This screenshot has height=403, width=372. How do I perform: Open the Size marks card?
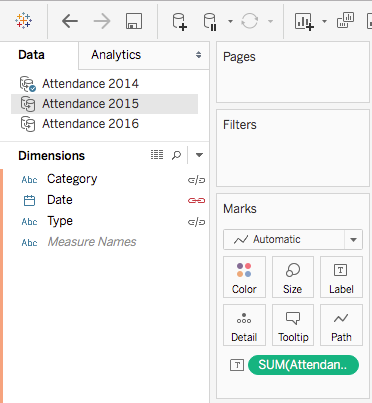pyautogui.click(x=293, y=277)
